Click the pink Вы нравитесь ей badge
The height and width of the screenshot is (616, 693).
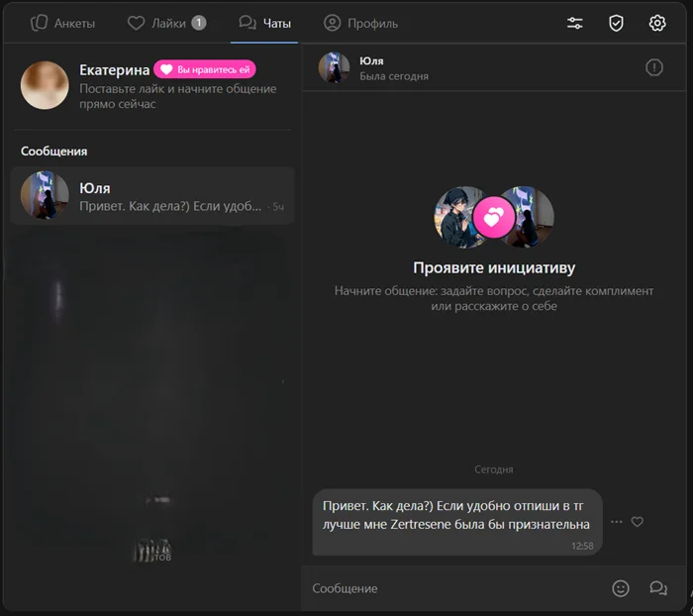205,69
